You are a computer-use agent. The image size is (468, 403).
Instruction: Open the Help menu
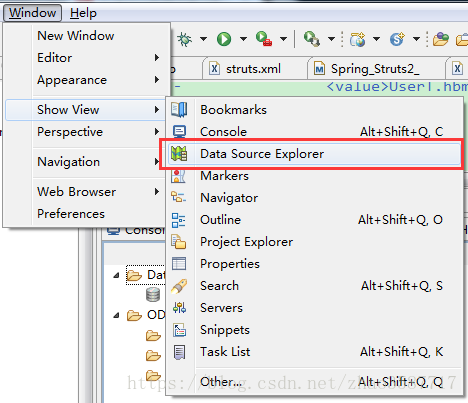[x=83, y=13]
